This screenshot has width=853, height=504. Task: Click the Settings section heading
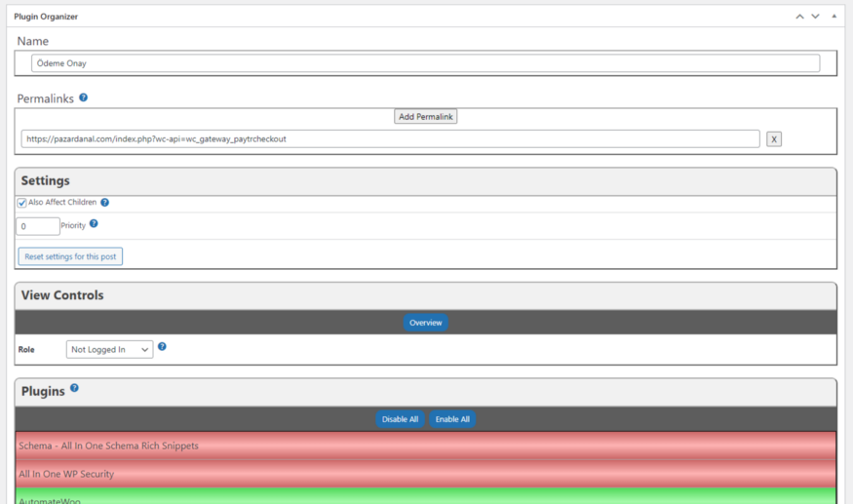coord(45,180)
